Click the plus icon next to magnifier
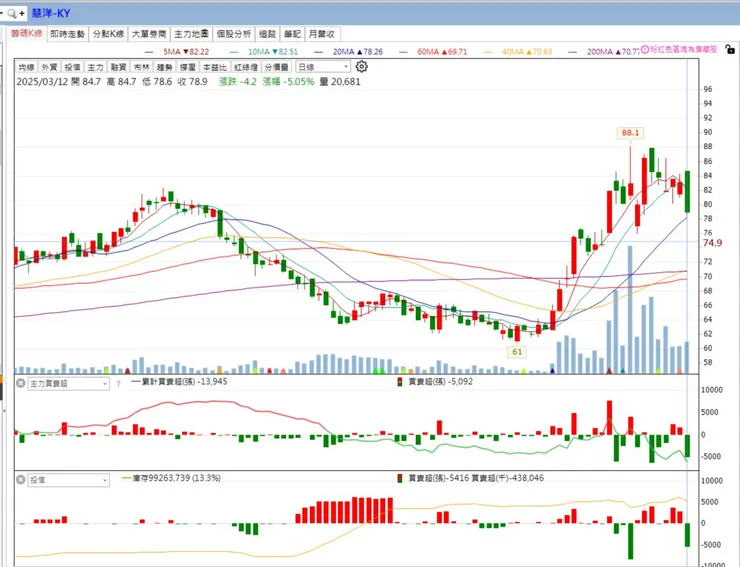740x567 pixels. [22, 14]
